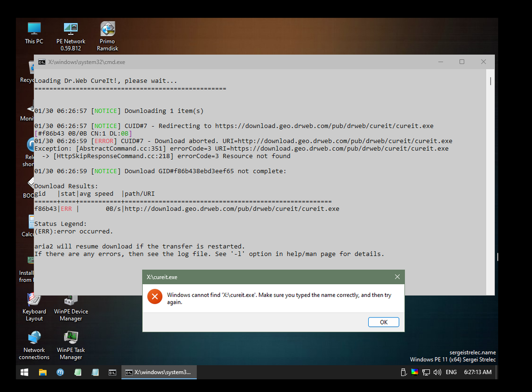Click the blue round 'm' taskbar icon
Image resolution: width=532 pixels, height=392 pixels.
coord(60,372)
